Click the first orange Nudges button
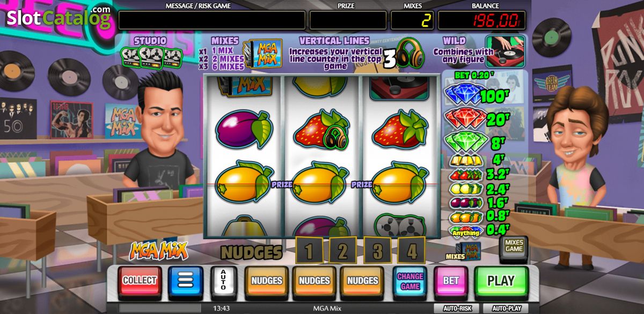This screenshot has height=314, width=644. 267,281
